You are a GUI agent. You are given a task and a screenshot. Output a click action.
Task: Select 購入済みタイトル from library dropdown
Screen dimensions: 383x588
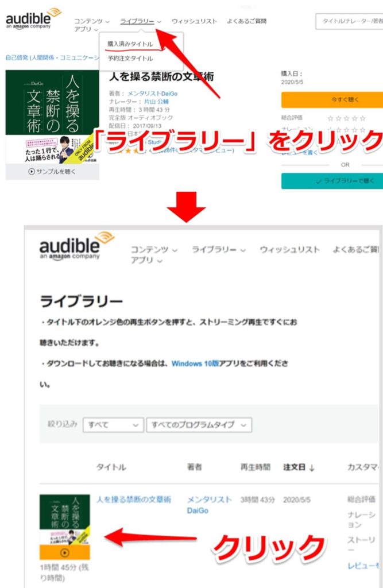130,44
